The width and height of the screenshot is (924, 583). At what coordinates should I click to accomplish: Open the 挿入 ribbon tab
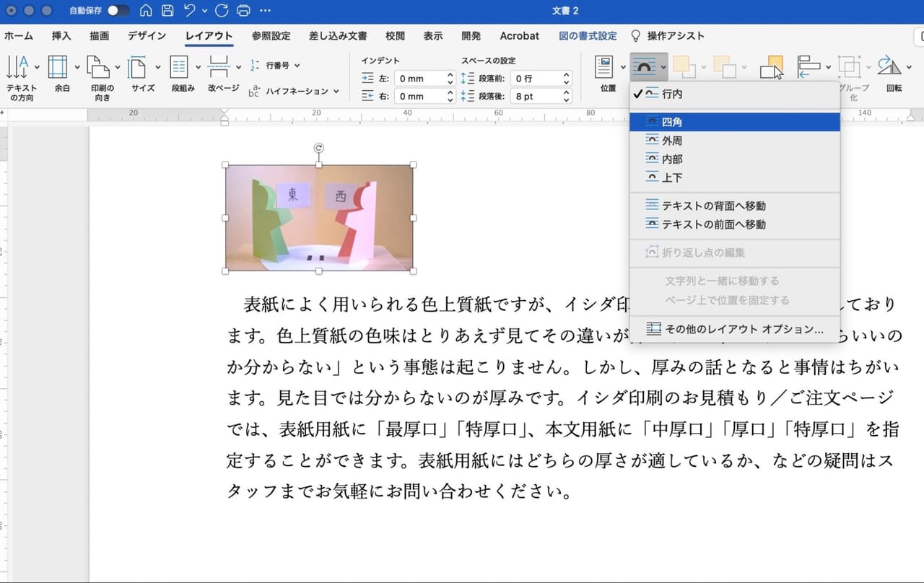pos(60,35)
